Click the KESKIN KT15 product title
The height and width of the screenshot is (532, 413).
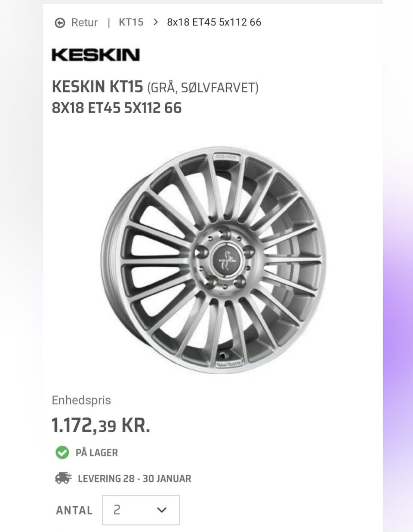97,87
